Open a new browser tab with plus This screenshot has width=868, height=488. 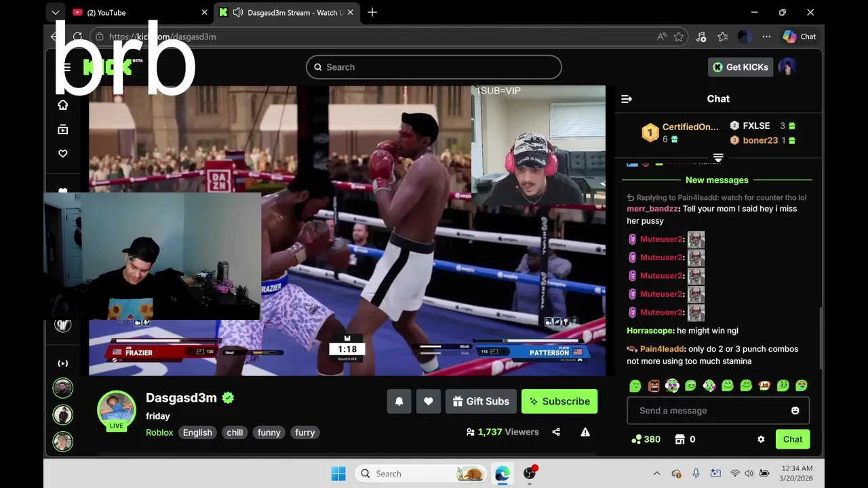(372, 12)
